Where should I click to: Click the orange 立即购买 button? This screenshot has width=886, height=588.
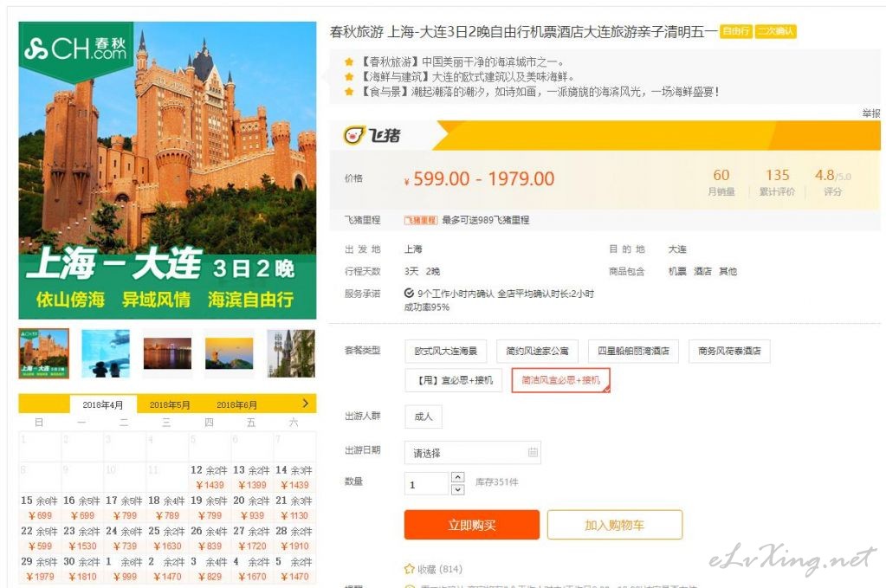click(472, 525)
